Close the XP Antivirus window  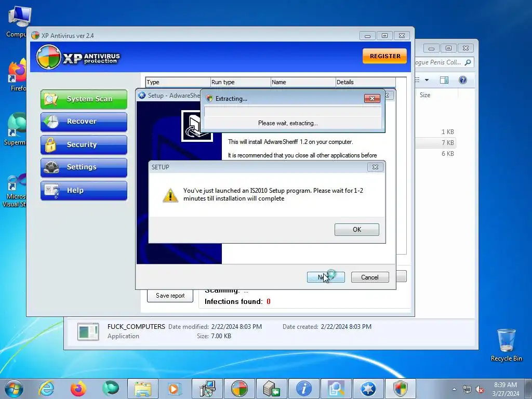[402, 36]
